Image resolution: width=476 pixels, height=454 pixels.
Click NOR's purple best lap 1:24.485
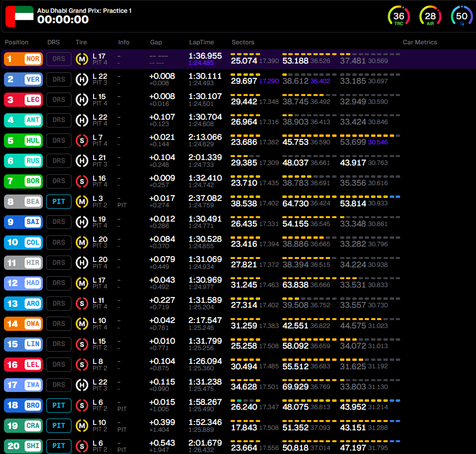point(201,63)
